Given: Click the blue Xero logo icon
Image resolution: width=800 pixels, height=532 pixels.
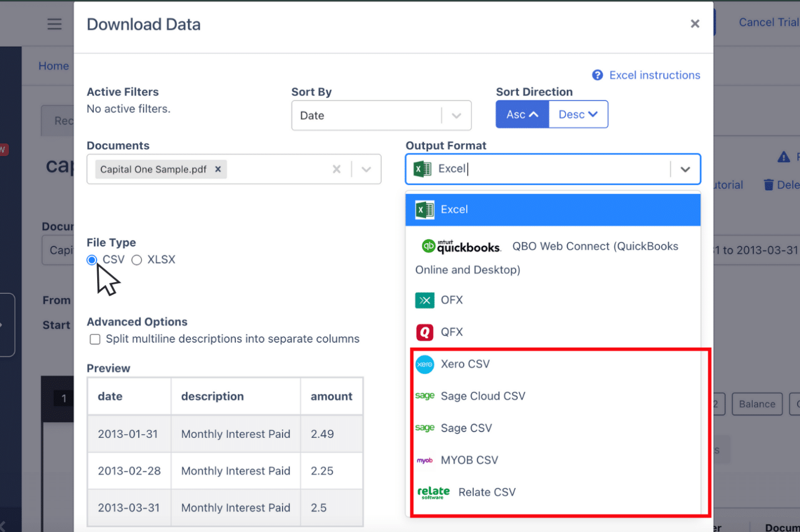Looking at the screenshot, I should (424, 364).
